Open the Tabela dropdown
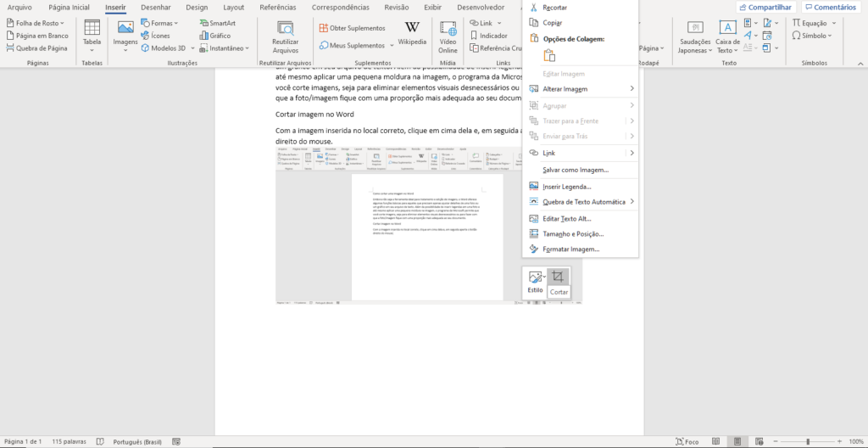Image resolution: width=868 pixels, height=448 pixels. [x=92, y=36]
